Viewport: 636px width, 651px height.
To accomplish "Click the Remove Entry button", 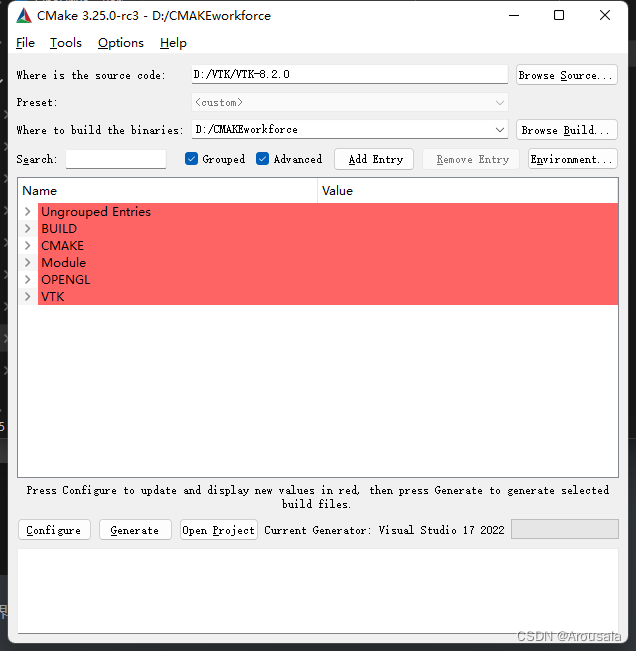I will point(471,159).
